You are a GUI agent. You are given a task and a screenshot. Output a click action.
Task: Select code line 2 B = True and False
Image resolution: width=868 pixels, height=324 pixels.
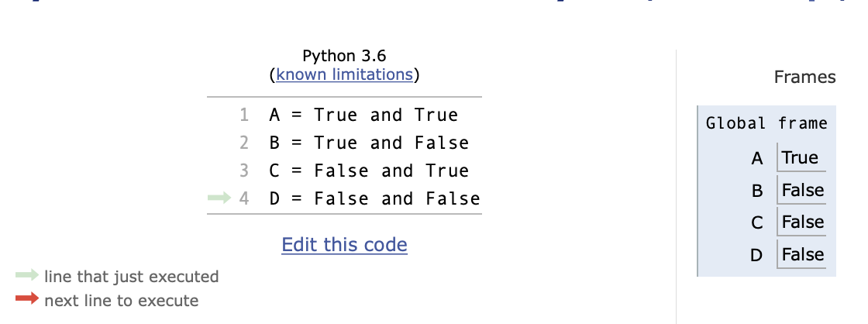coord(369,143)
